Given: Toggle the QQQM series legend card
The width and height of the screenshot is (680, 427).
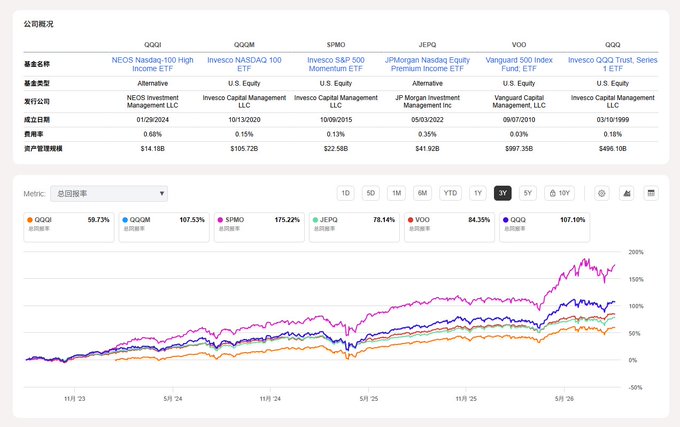Looking at the screenshot, I should click(164, 227).
